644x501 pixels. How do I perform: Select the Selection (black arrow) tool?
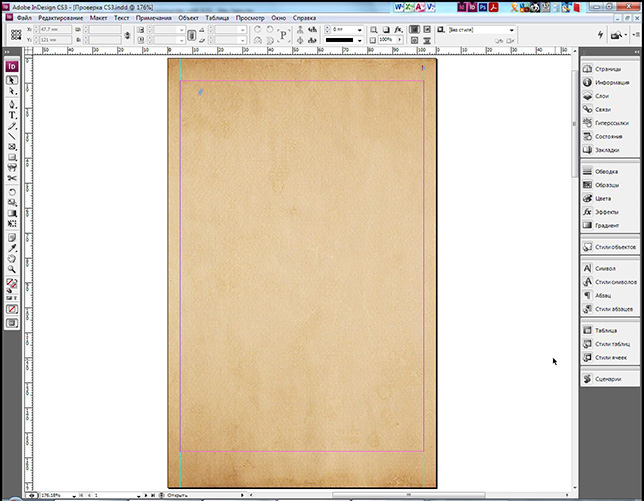12,80
